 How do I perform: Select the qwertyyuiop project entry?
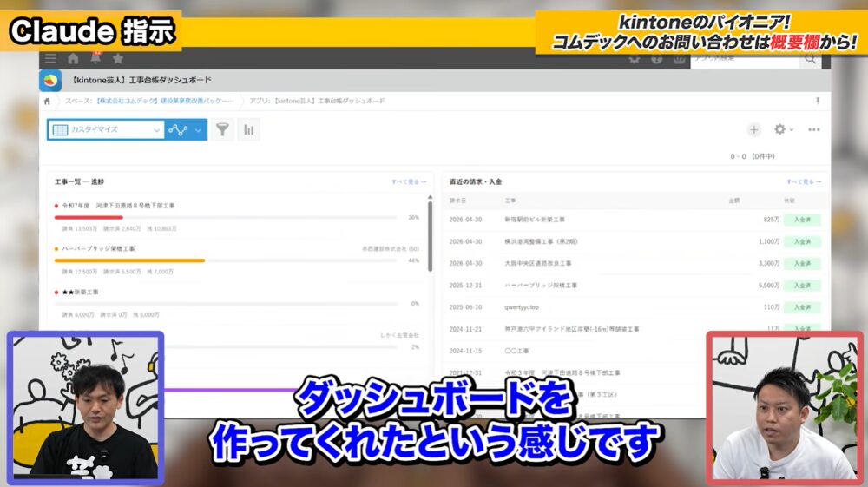pyautogui.click(x=522, y=307)
